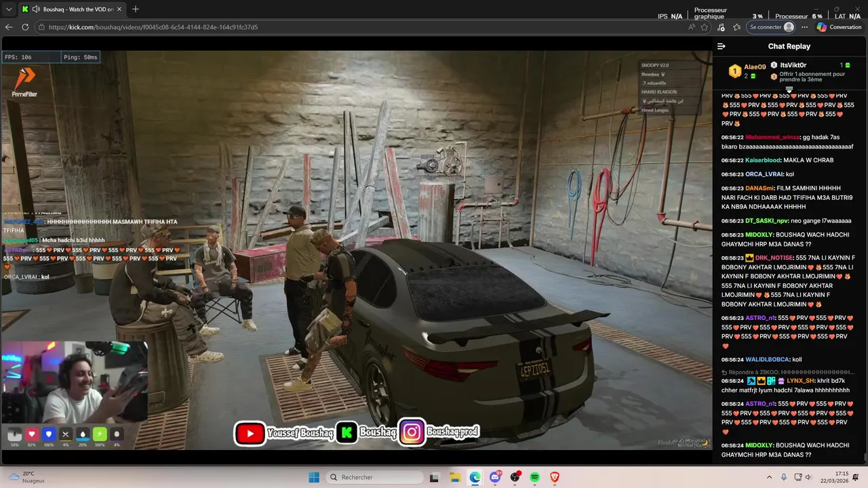Click the blue shield armor HUD icon

pyautogui.click(x=49, y=434)
